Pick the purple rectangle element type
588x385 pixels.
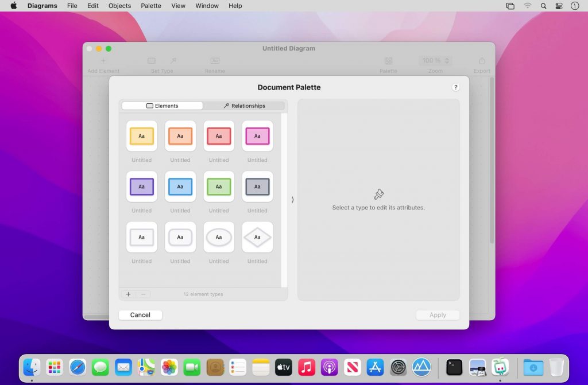point(141,186)
